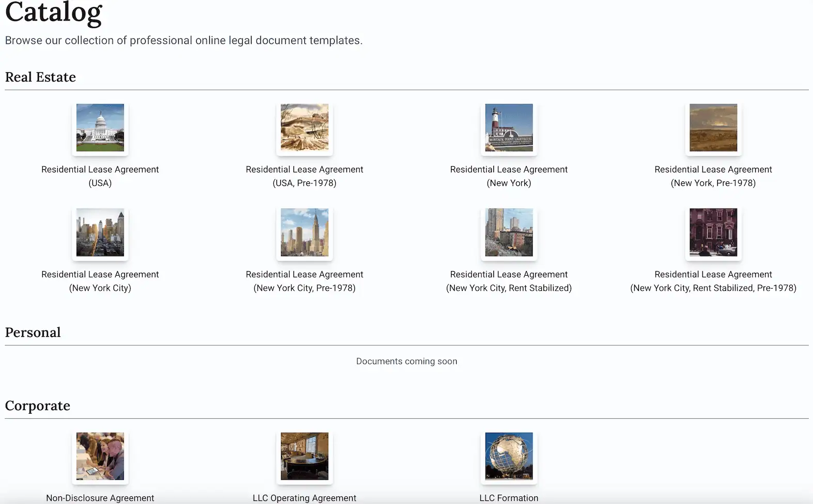Open the LLC Operating Agreement label
813x504 pixels.
(305, 498)
